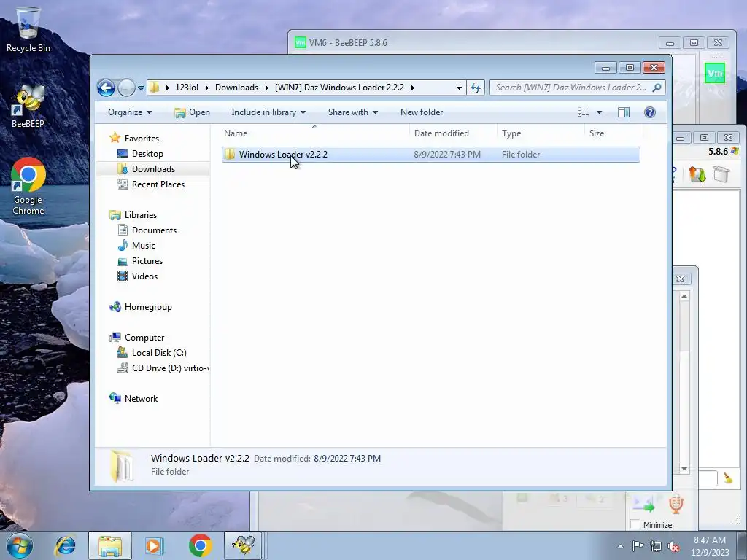Screen dimensions: 747x560
Task: Click the Windows Explorer taskbar button
Action: pos(109,545)
